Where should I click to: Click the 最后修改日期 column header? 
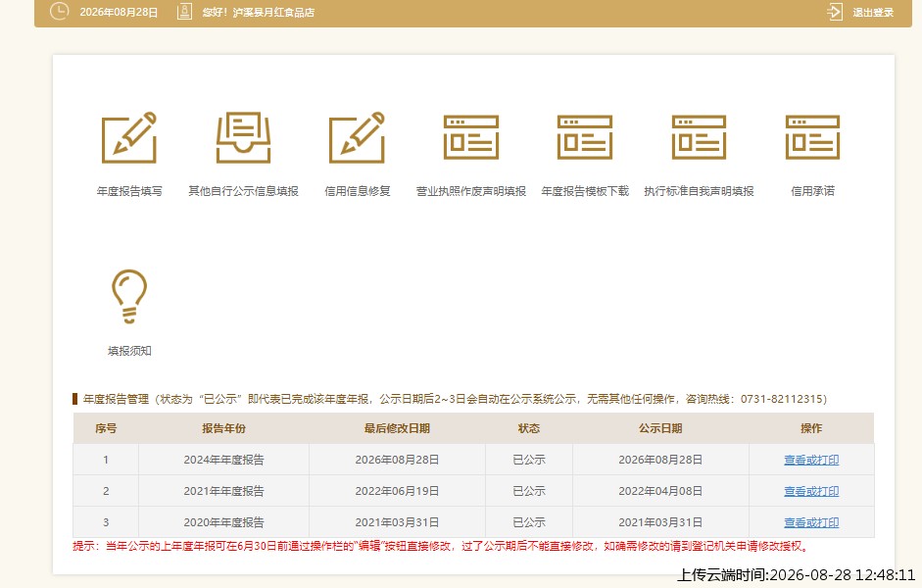pyautogui.click(x=397, y=428)
